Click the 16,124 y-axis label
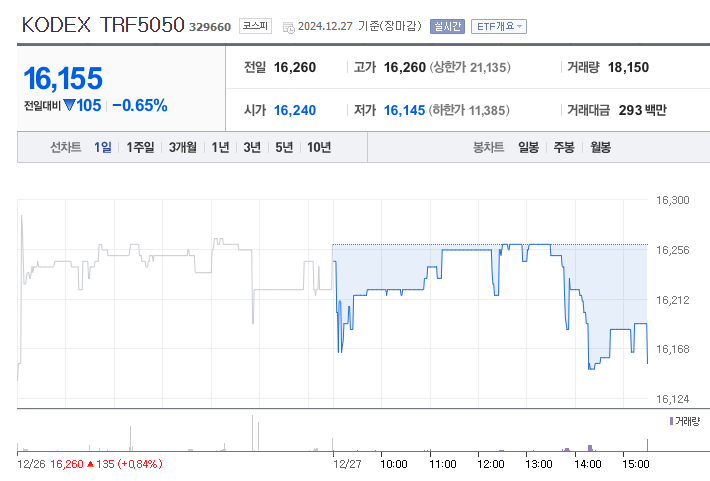Screen dimensions: 710x481 (672, 399)
